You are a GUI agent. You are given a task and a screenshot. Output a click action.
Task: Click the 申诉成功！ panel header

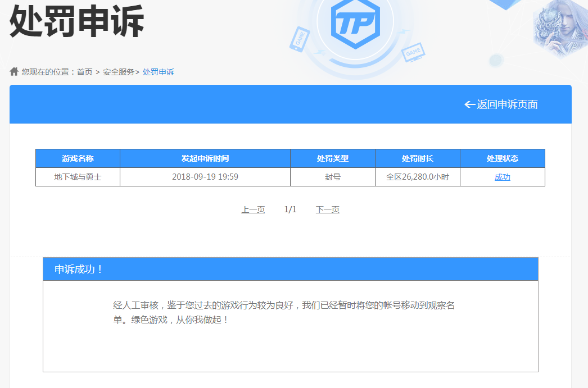point(291,269)
